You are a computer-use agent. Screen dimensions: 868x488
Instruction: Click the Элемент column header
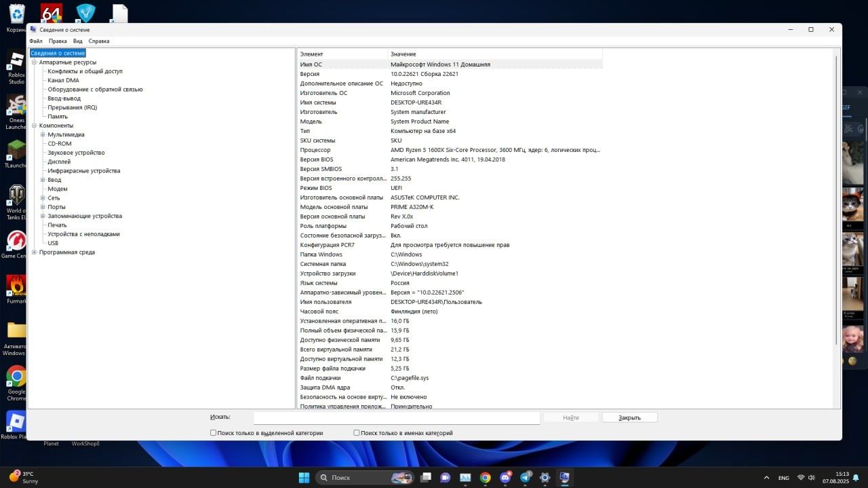click(x=342, y=54)
